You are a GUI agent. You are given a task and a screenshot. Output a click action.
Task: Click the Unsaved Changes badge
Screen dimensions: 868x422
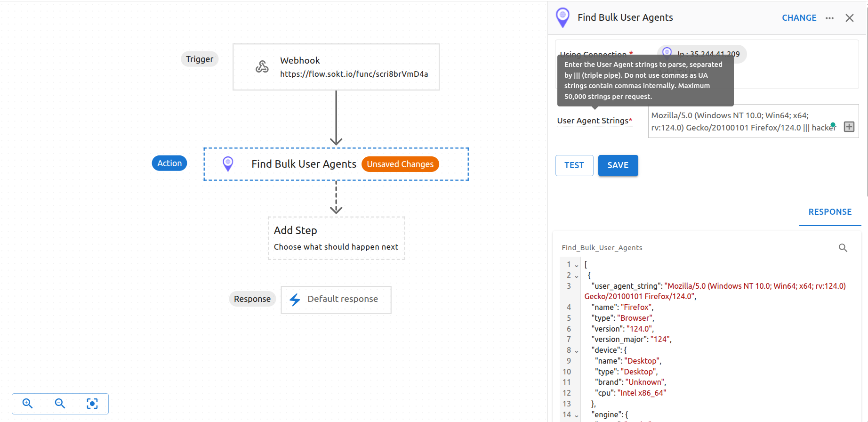point(400,164)
